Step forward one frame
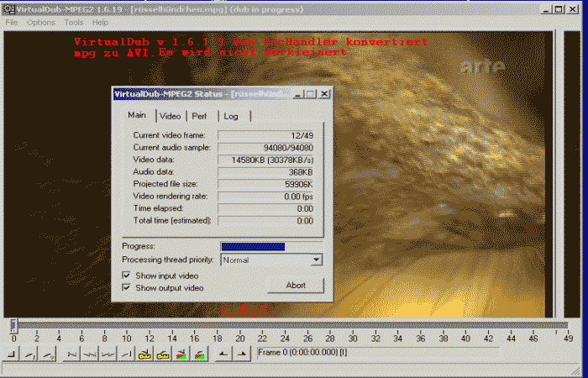 coord(107,354)
